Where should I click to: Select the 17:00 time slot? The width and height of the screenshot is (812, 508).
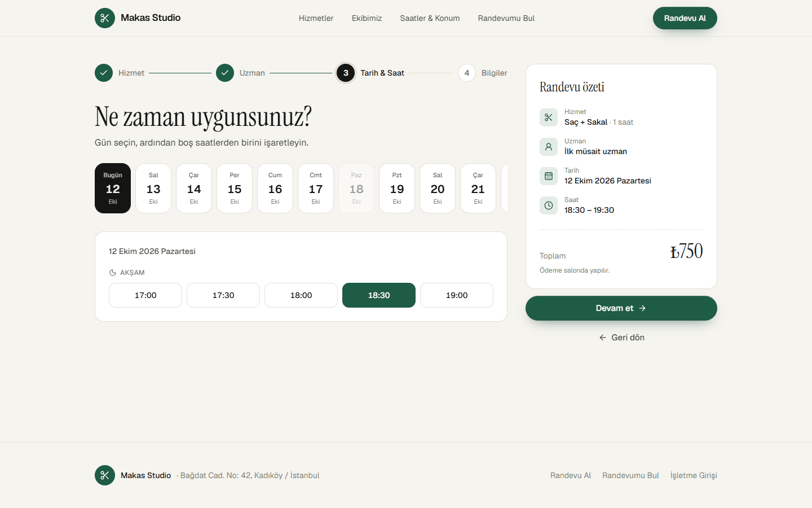click(x=145, y=295)
